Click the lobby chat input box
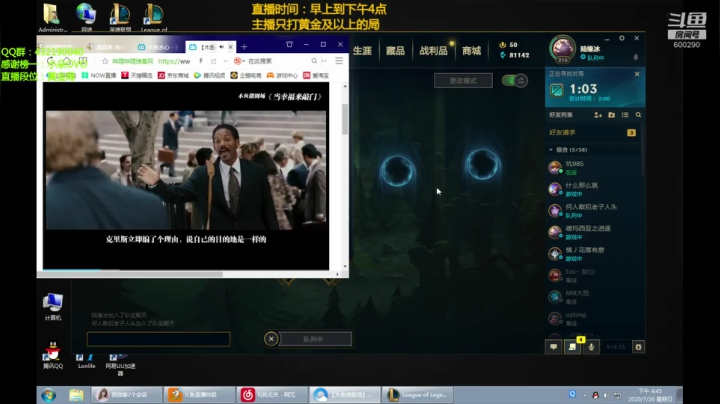The height and width of the screenshot is (404, 720). click(158, 339)
